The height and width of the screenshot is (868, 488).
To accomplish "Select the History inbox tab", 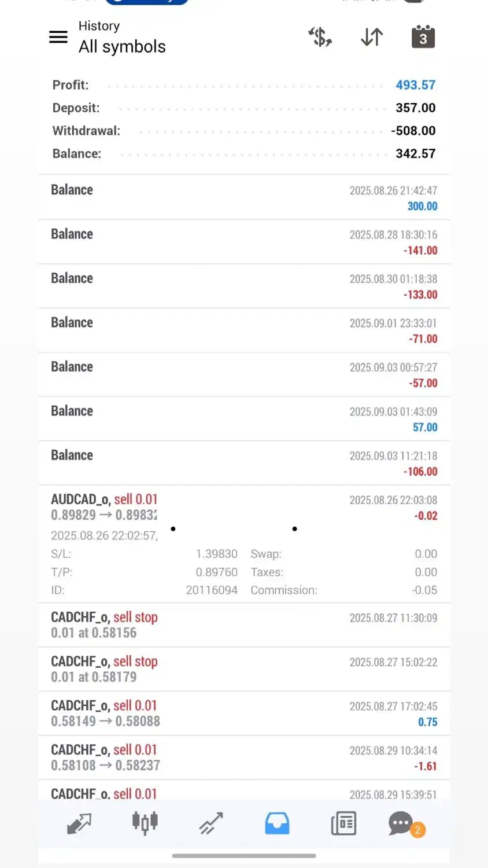I will pos(277,823).
